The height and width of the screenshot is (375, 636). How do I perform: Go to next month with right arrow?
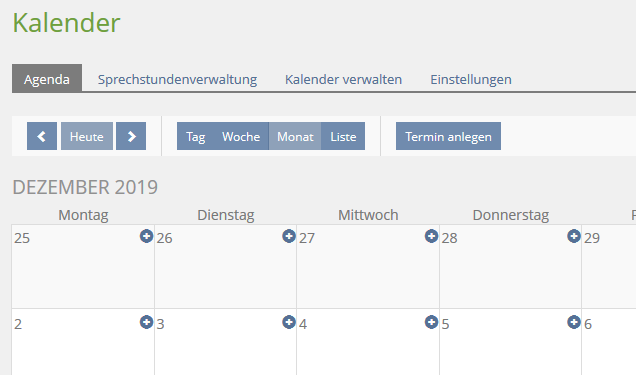131,136
